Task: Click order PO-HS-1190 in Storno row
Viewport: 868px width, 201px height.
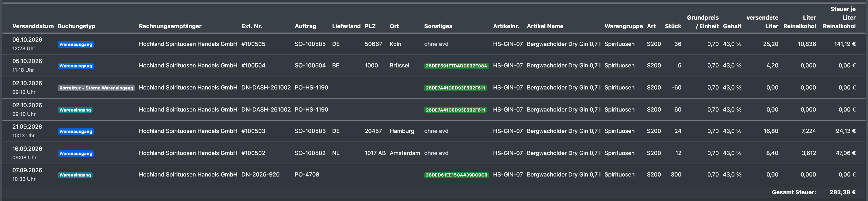Action: pyautogui.click(x=311, y=88)
